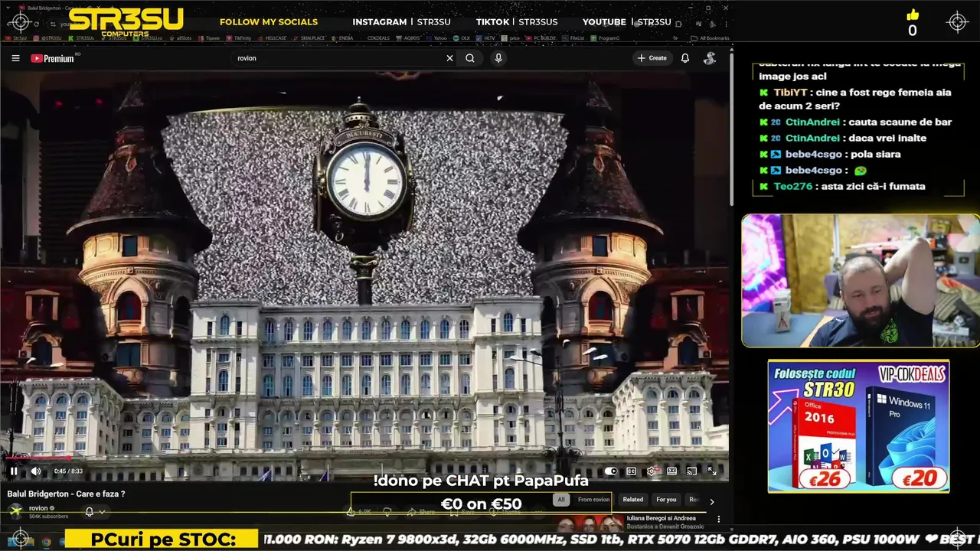Pause the YouTube video
Image resolution: width=980 pixels, height=551 pixels.
point(13,471)
